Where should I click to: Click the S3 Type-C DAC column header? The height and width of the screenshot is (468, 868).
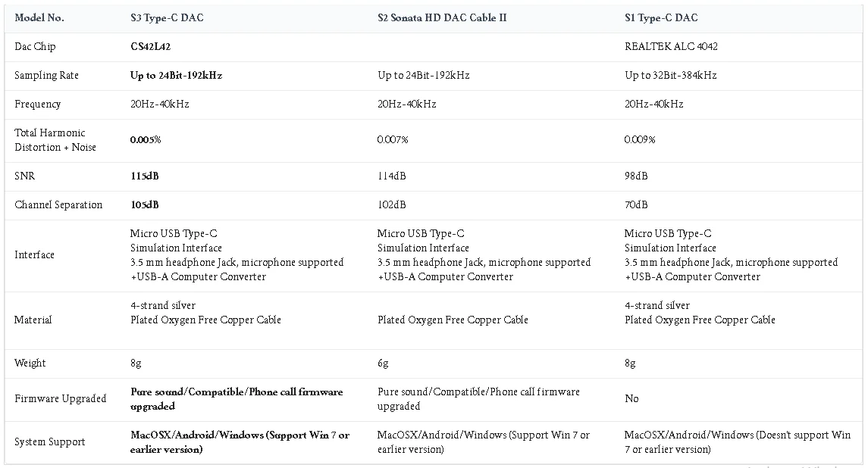[167, 17]
